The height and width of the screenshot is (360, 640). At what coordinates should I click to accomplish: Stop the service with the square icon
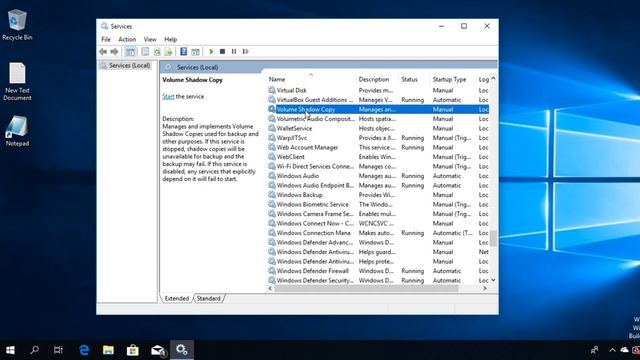click(x=222, y=51)
